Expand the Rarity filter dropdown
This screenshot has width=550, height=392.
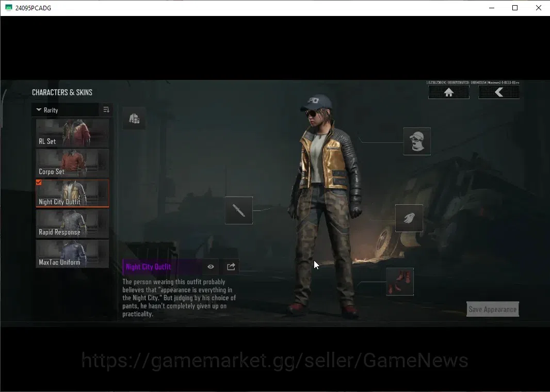tap(65, 110)
